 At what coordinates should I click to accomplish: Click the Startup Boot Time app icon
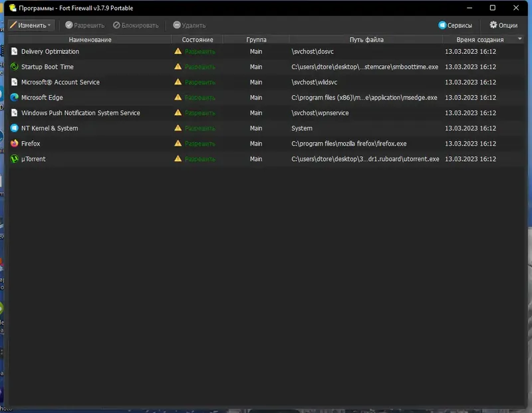pos(14,67)
